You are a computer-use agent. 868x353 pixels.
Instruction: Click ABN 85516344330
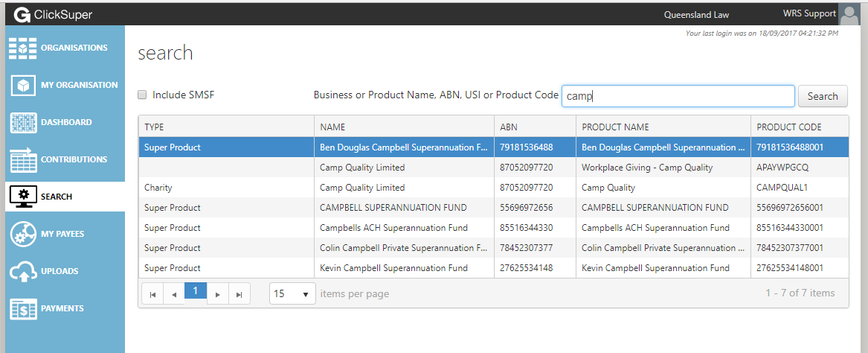(x=526, y=228)
